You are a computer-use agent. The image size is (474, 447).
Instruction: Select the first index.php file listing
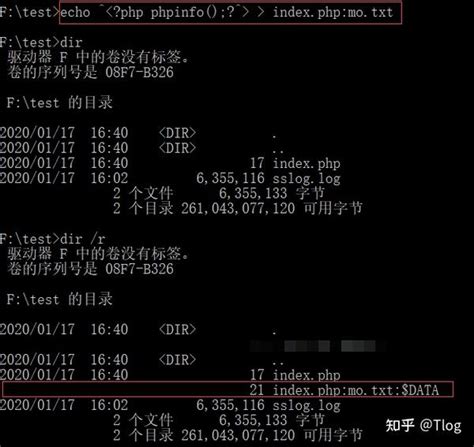click(x=306, y=163)
